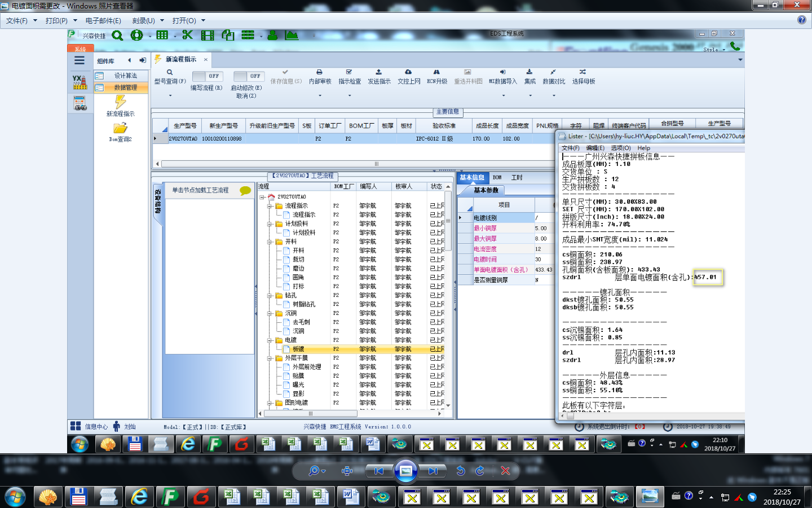Click the calculator sidebar icon
Screen dimensions: 812x508
80,103
